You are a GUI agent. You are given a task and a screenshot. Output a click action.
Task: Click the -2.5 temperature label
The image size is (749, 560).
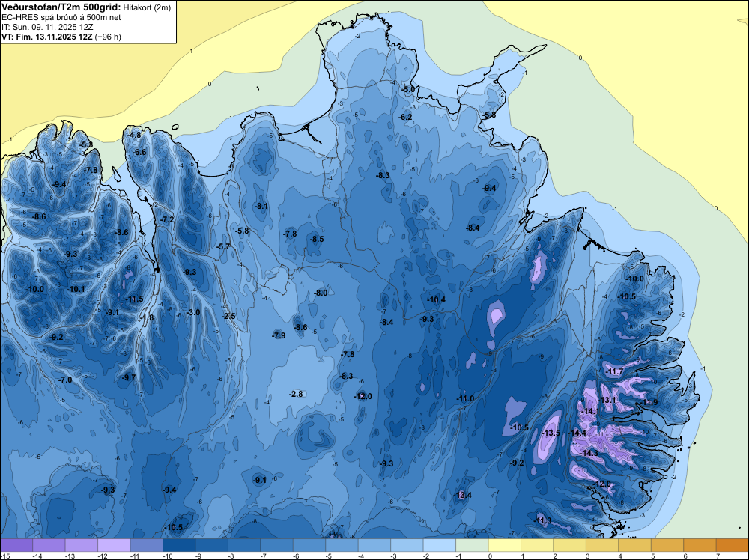pos(228,316)
